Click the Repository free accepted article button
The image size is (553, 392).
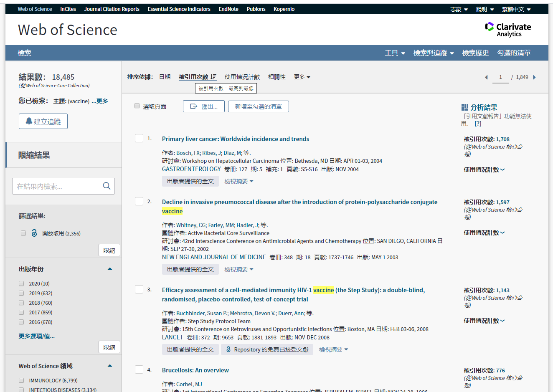point(267,349)
